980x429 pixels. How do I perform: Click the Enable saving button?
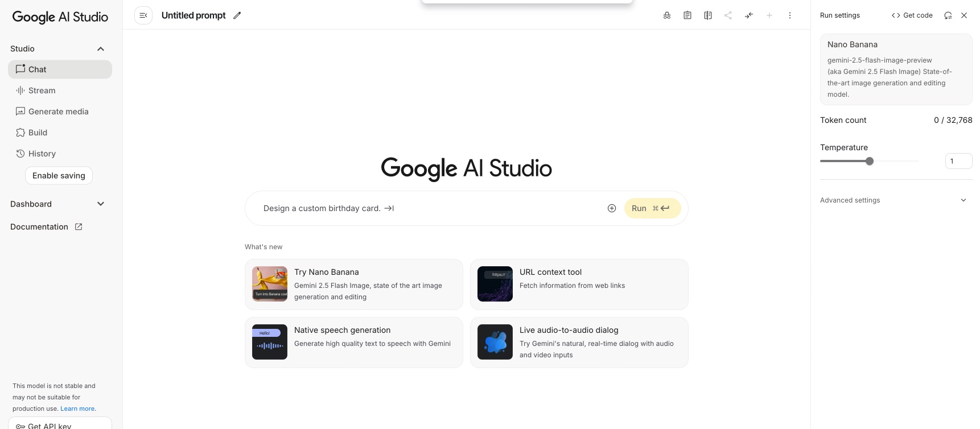[x=59, y=176]
